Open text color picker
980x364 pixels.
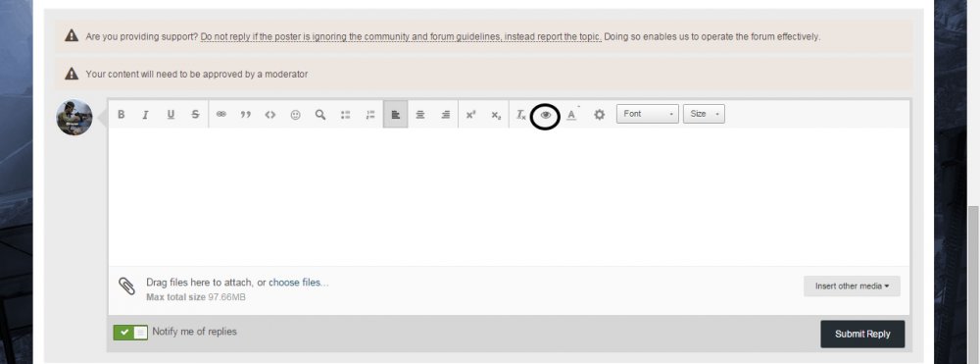[x=571, y=115]
